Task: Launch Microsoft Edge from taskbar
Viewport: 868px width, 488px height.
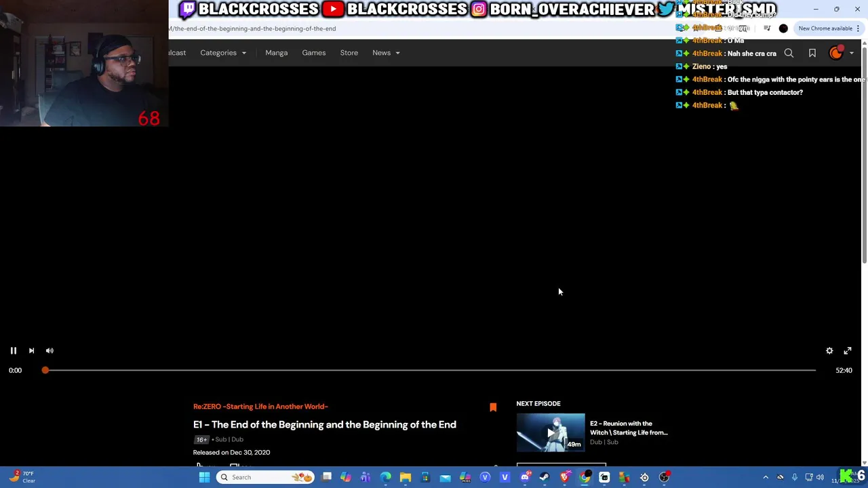Action: click(385, 477)
